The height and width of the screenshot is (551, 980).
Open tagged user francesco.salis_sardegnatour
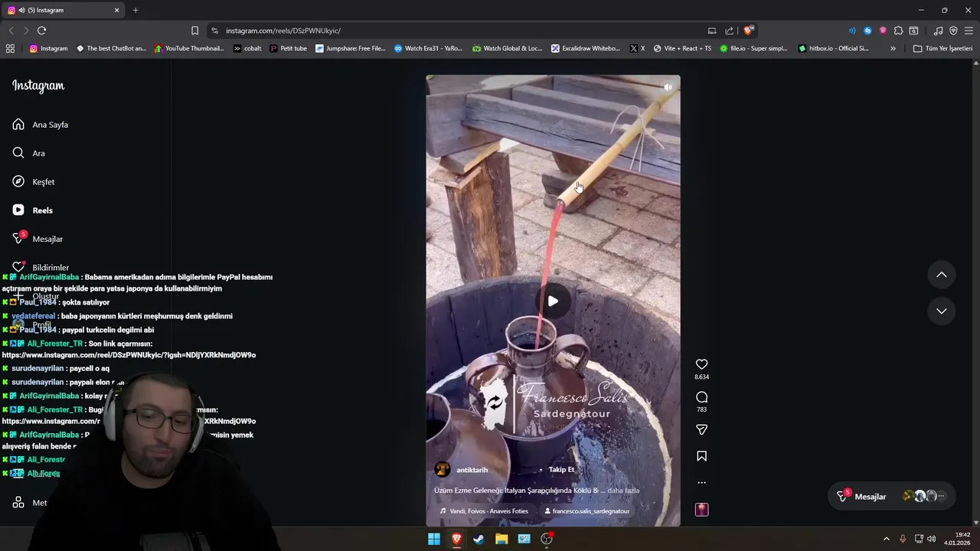586,511
